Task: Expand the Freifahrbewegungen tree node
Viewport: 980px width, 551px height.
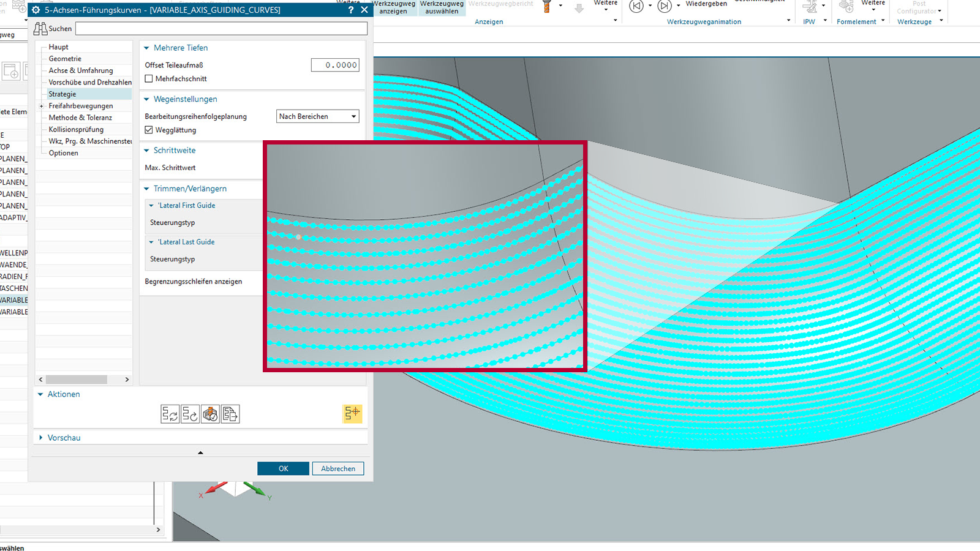Action: 42,106
